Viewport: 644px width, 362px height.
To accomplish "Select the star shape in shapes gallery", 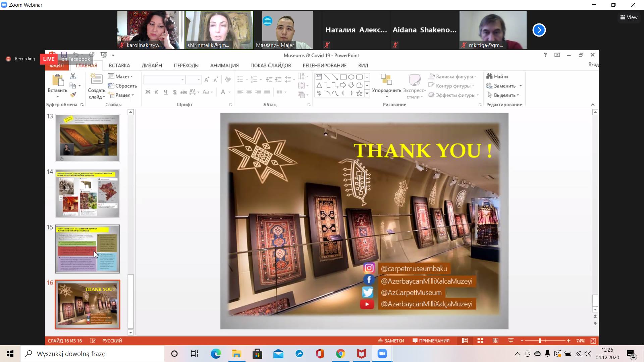I will (x=359, y=93).
